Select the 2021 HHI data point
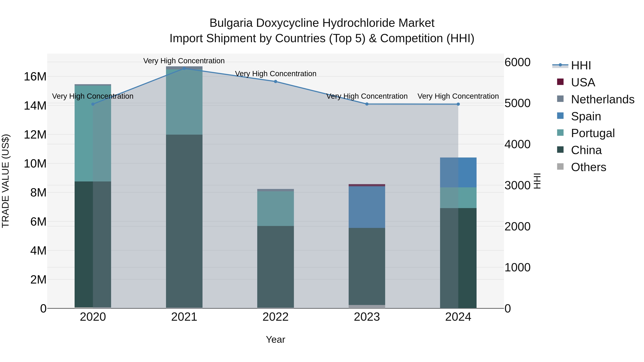The height and width of the screenshot is (362, 644). pos(184,68)
